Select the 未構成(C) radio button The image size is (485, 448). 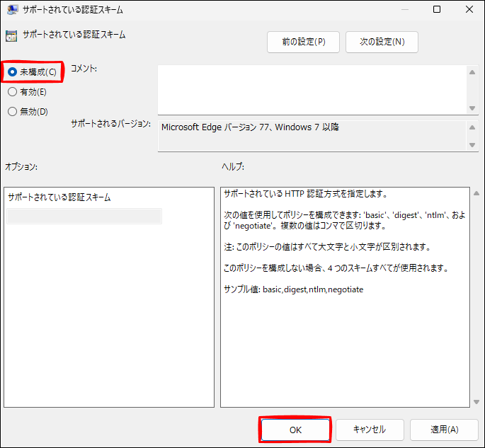tap(12, 72)
